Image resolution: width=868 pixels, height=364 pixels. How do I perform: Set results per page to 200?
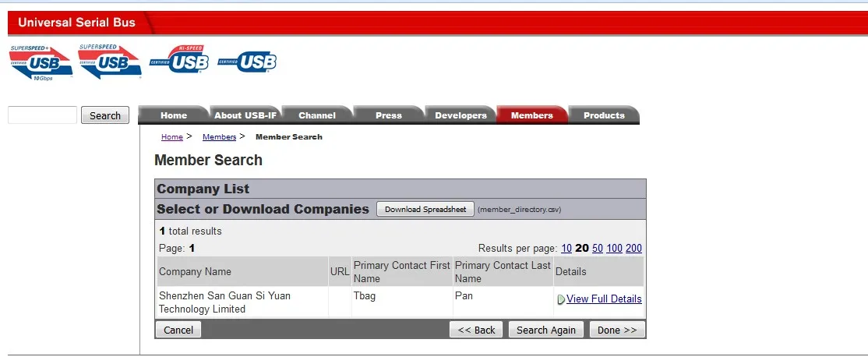(x=633, y=248)
